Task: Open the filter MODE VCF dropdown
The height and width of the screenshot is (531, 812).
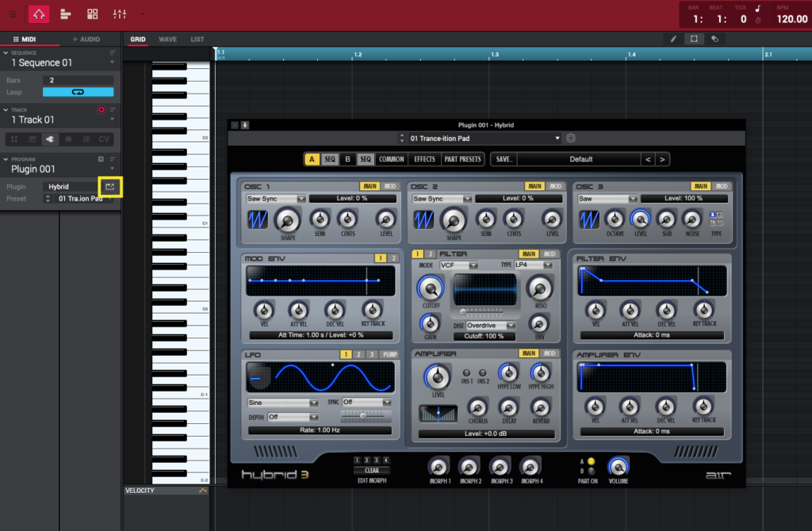Action: tap(459, 265)
